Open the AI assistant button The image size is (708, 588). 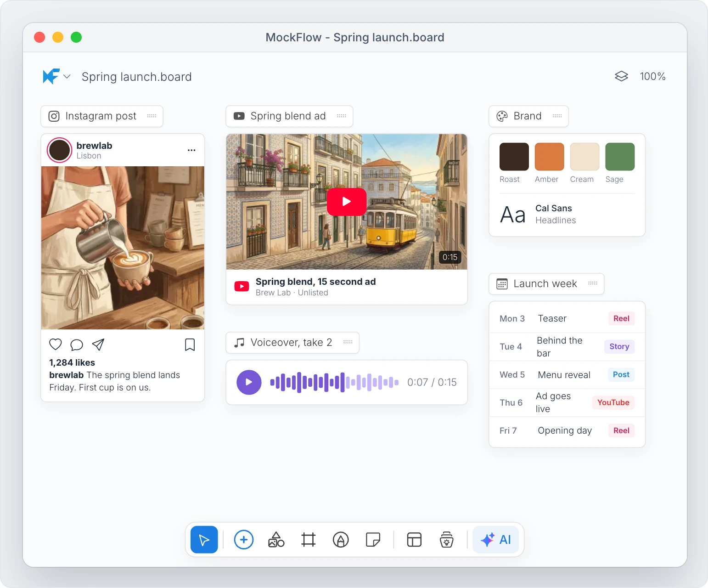(495, 540)
